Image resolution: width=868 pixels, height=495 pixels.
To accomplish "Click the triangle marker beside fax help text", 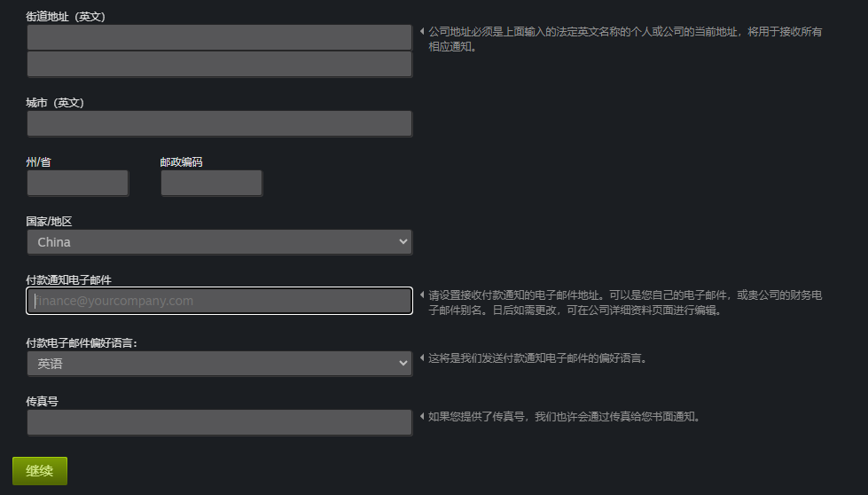I will pos(422,416).
